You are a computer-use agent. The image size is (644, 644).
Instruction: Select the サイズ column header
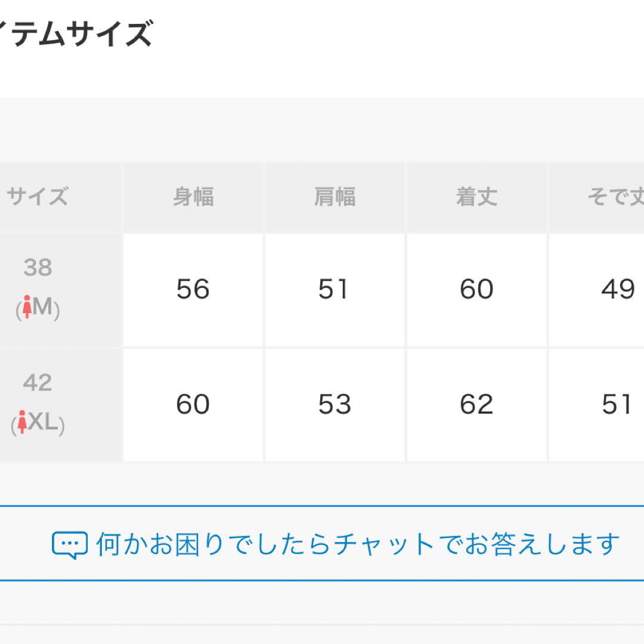point(60,197)
